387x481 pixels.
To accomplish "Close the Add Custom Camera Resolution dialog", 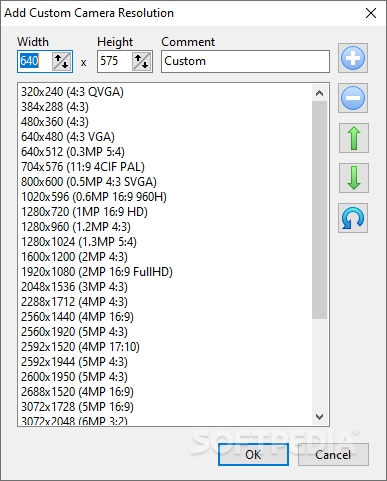I will [371, 13].
